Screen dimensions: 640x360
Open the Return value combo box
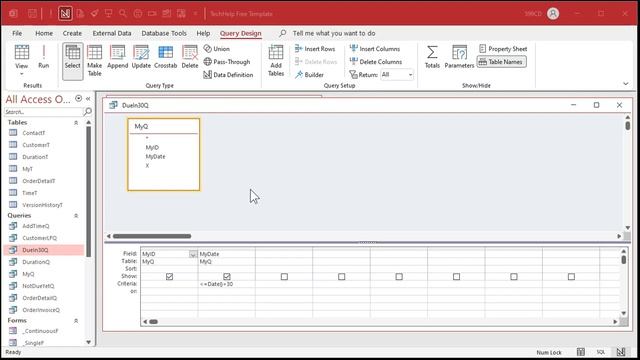(x=397, y=75)
